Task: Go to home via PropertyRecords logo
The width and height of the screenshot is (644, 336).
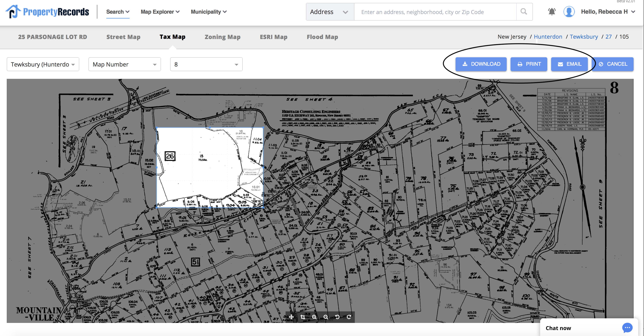Action: tap(47, 12)
